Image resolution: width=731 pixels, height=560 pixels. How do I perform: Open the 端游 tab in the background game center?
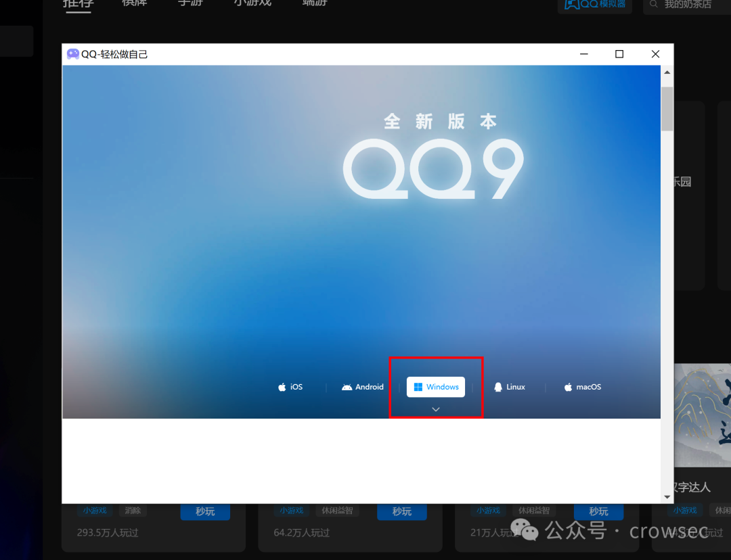point(315,3)
